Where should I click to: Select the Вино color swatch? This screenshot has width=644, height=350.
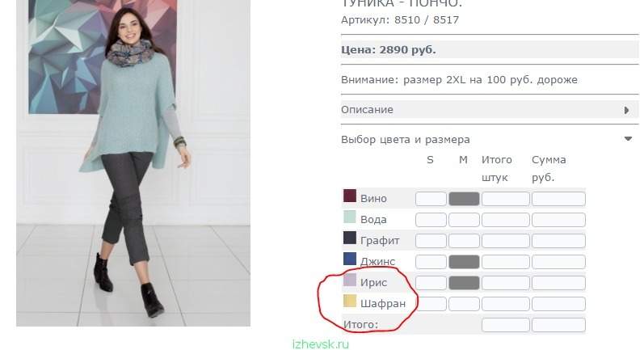(350, 196)
